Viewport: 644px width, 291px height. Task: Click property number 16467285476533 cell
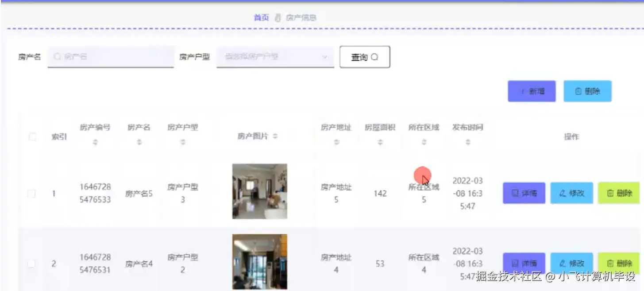click(95, 193)
